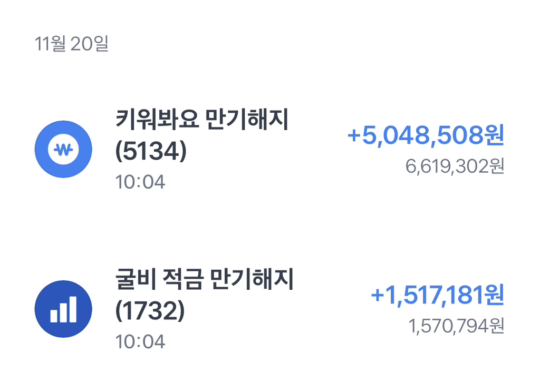Select the +5,048,508원 deposit amount

click(426, 135)
